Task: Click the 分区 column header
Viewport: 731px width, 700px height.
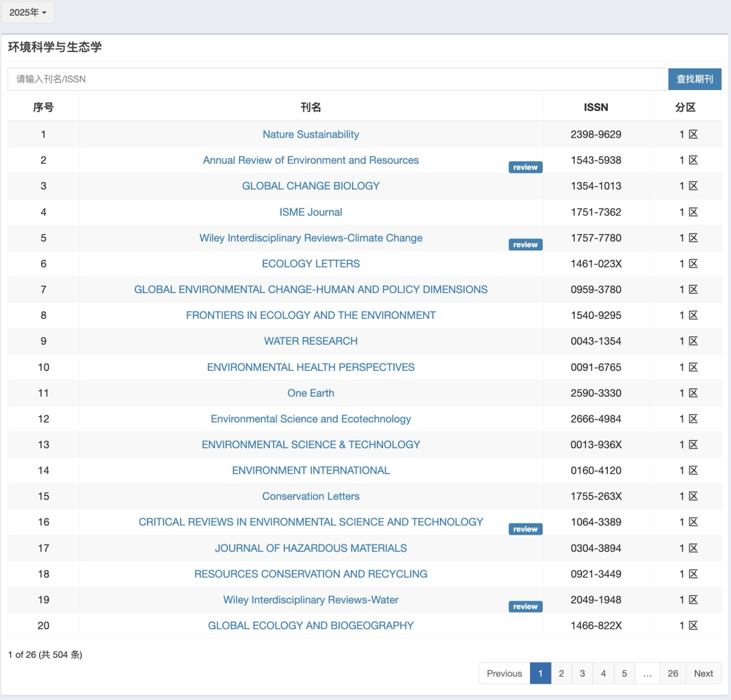Action: [685, 107]
